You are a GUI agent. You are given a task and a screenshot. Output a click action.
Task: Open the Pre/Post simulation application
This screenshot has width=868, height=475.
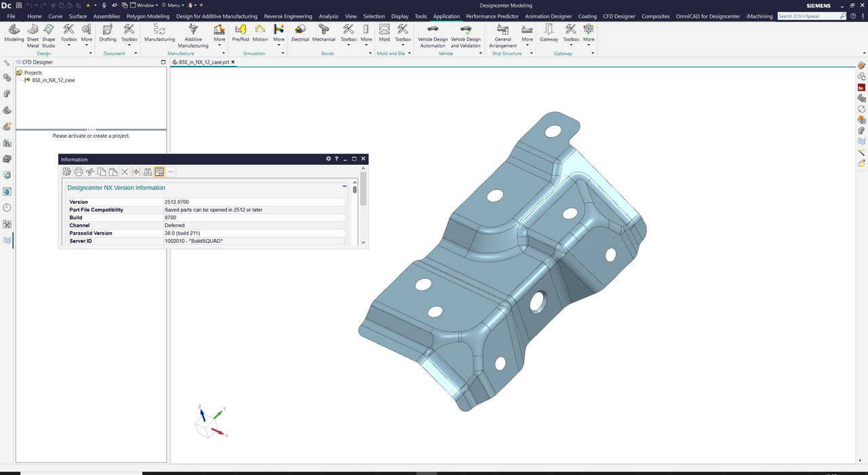pyautogui.click(x=241, y=34)
